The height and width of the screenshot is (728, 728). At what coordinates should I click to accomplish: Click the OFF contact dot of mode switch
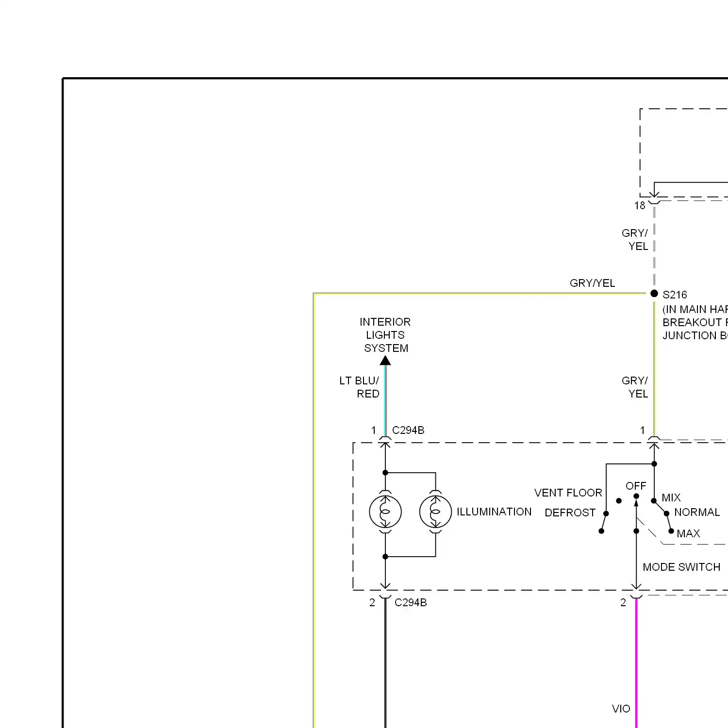point(636,496)
